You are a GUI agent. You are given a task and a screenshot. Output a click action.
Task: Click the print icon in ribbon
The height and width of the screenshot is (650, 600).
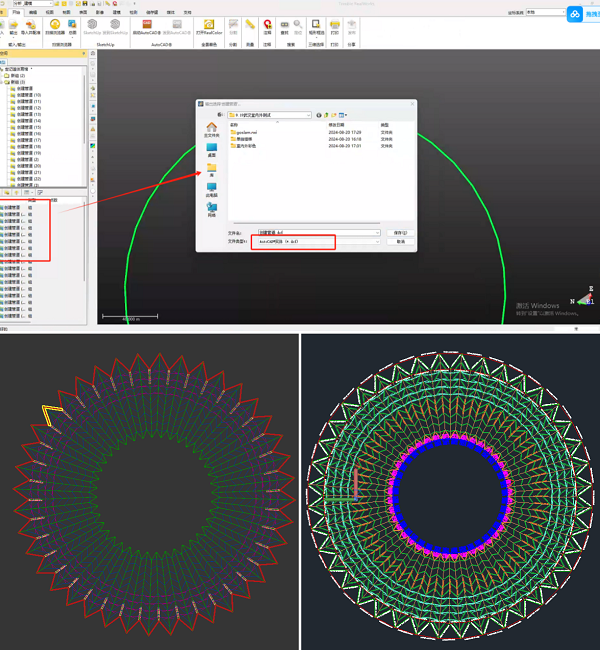(334, 24)
